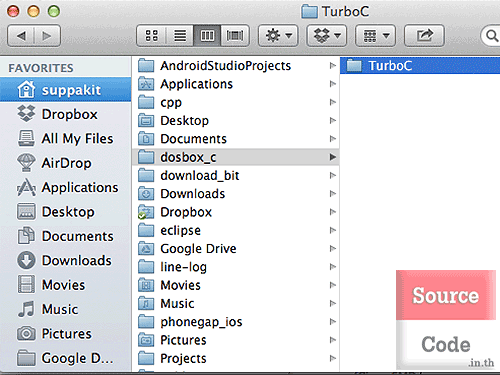Image resolution: width=500 pixels, height=375 pixels.
Task: Select Dropbox folder in column list
Action: pos(236,212)
